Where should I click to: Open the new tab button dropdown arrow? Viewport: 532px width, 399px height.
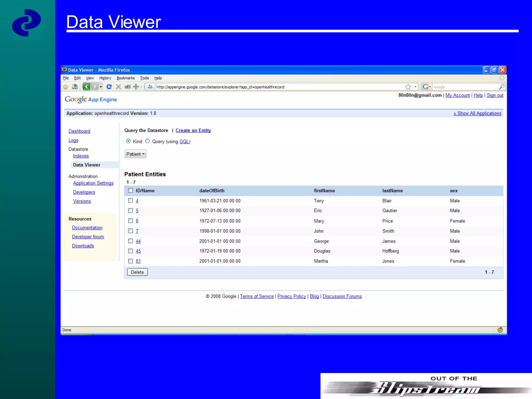(x=141, y=87)
